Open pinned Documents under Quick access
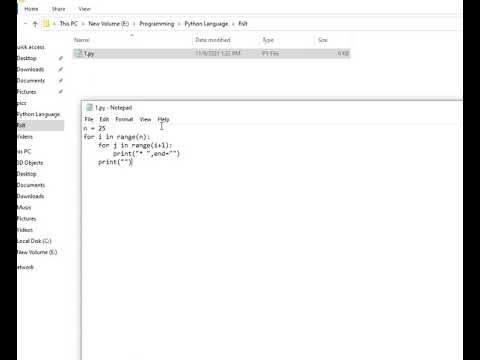Image resolution: width=480 pixels, height=360 pixels. pyautogui.click(x=31, y=81)
